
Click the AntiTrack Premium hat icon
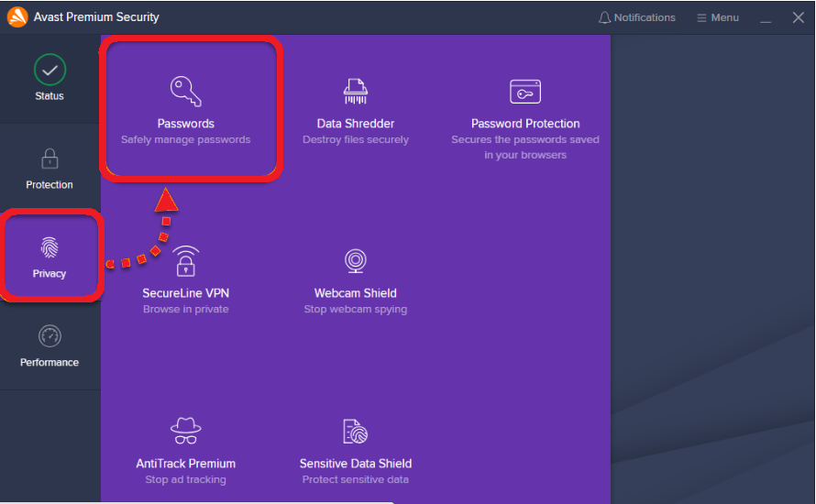click(186, 431)
